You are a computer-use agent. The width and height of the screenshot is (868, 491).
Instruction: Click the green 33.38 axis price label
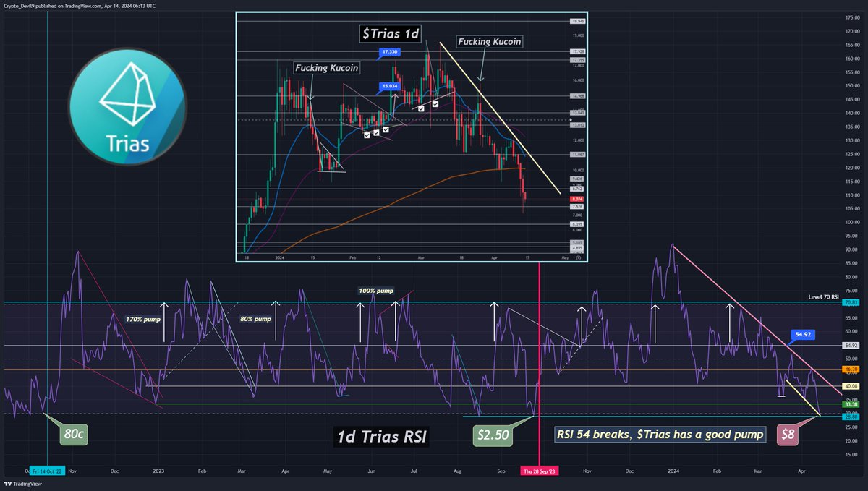coord(851,404)
